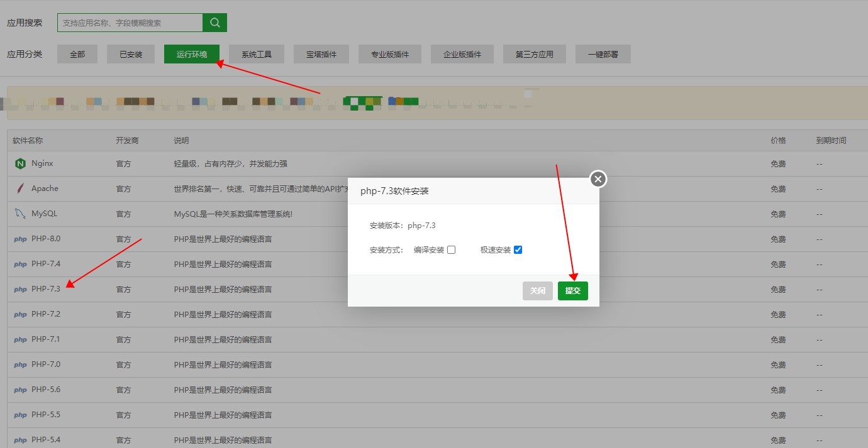Click the php icon beside PHP-7.1
This screenshot has height=448, width=868.
(20, 340)
